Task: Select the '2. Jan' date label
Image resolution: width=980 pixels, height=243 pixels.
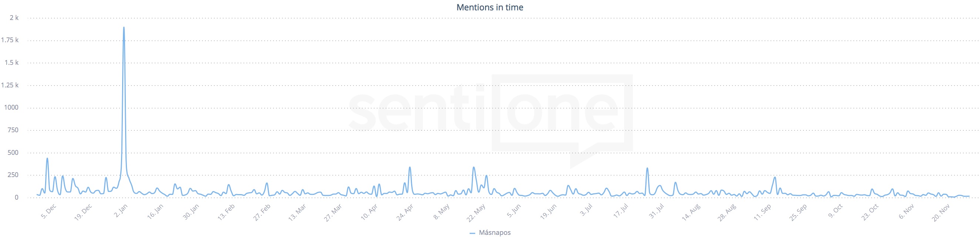Action: 121,211
